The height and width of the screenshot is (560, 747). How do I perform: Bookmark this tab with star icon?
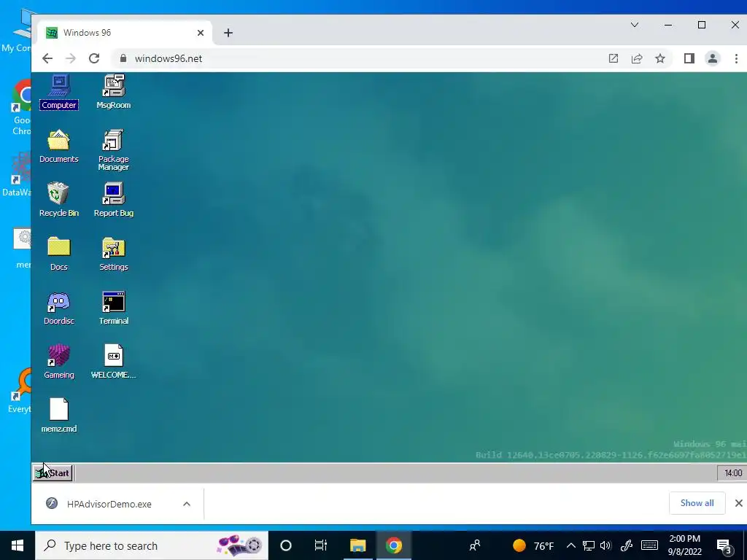pos(659,58)
